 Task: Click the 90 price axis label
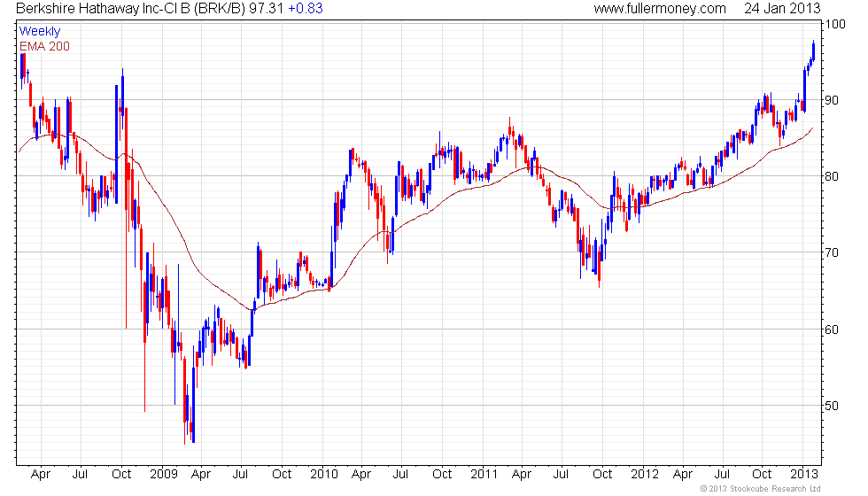(x=832, y=100)
